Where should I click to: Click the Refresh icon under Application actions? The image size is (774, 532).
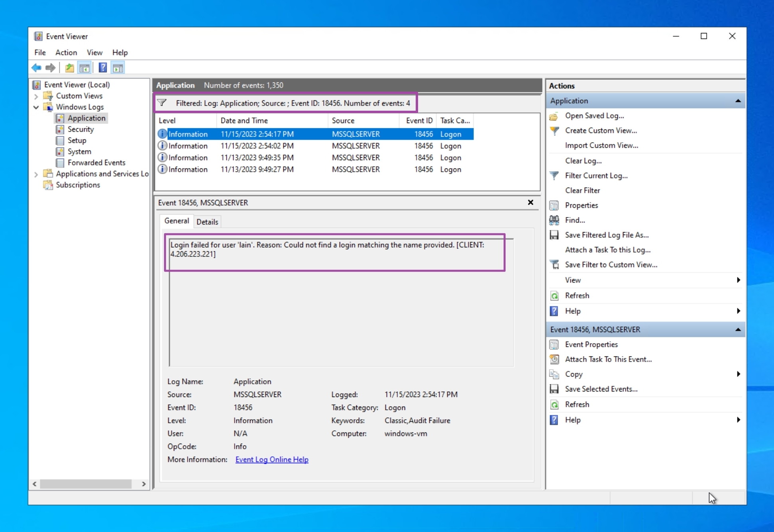tap(554, 296)
